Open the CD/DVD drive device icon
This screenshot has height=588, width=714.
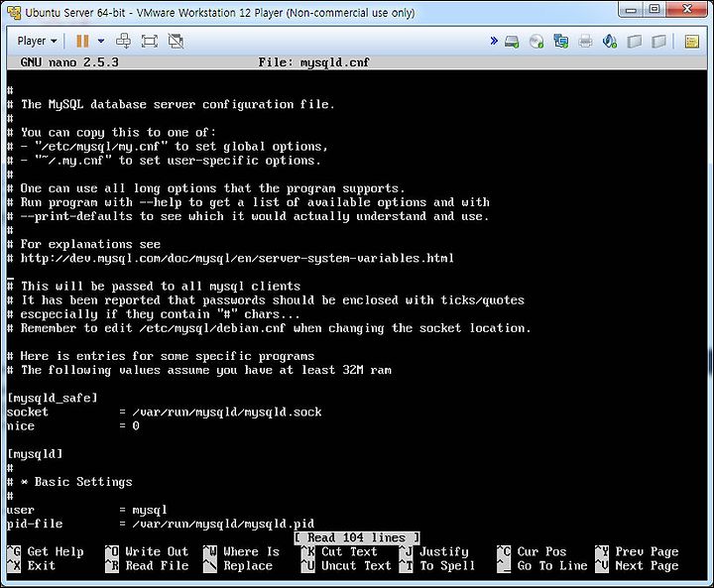[536, 42]
